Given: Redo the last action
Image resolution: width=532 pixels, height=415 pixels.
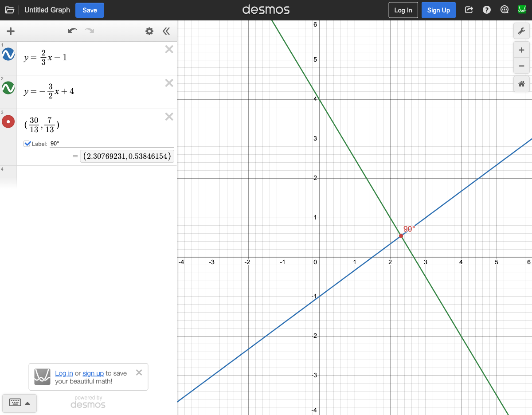Looking at the screenshot, I should 90,31.
